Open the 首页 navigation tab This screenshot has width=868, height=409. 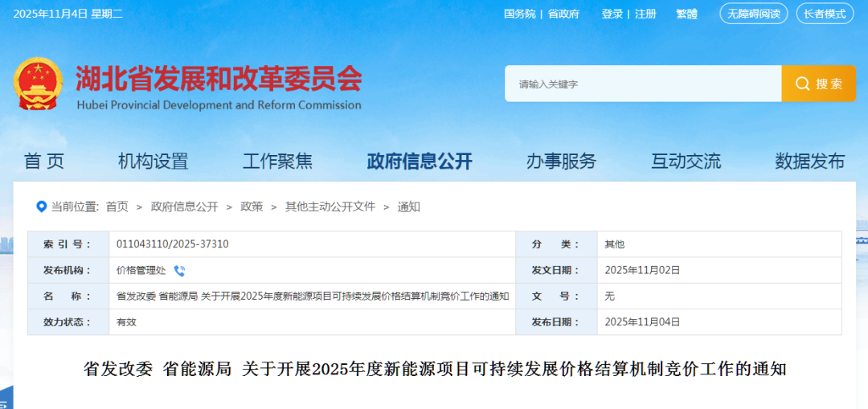[44, 161]
